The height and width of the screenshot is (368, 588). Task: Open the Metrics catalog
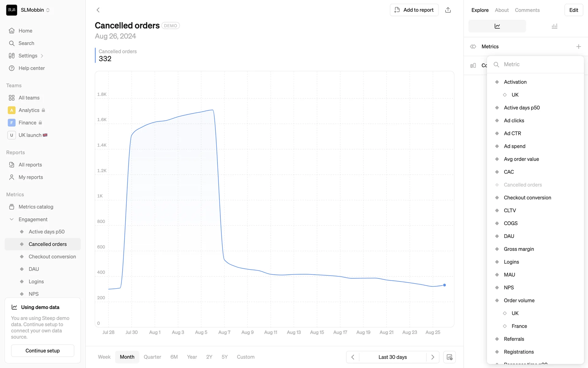click(36, 207)
